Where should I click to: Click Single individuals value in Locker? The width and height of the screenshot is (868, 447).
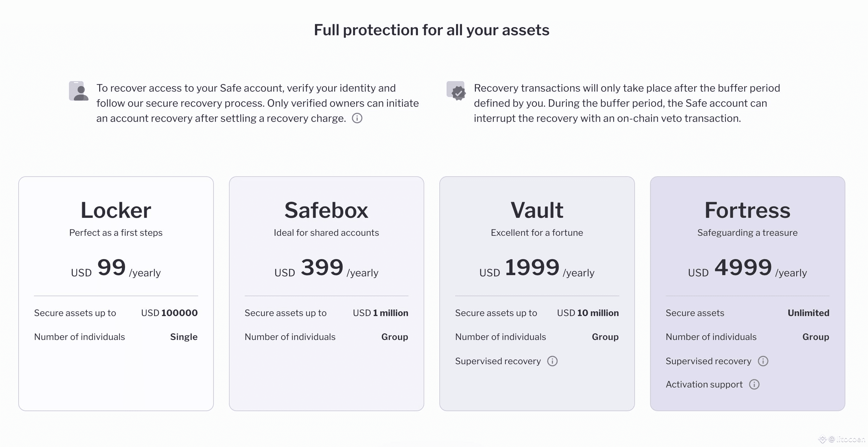pos(184,337)
